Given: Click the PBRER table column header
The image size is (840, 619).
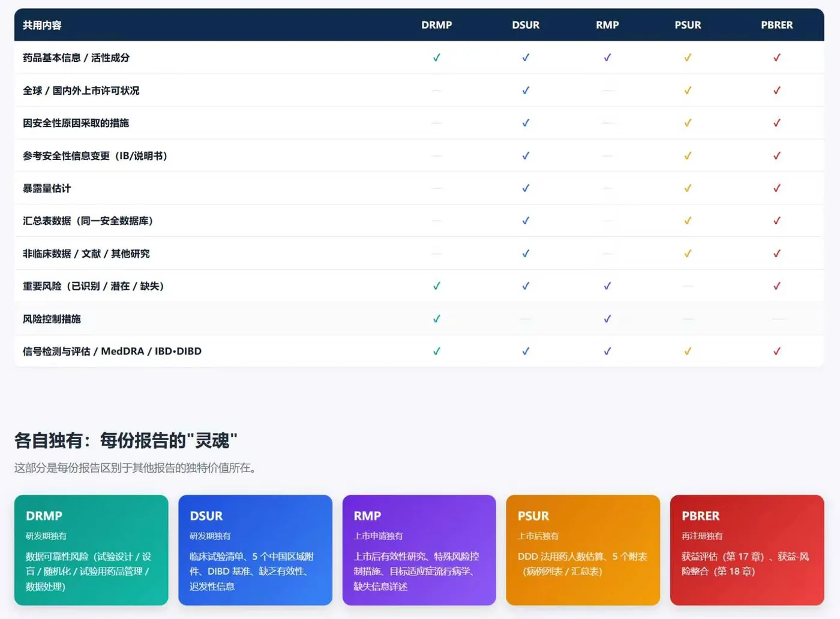Looking at the screenshot, I should (x=777, y=25).
